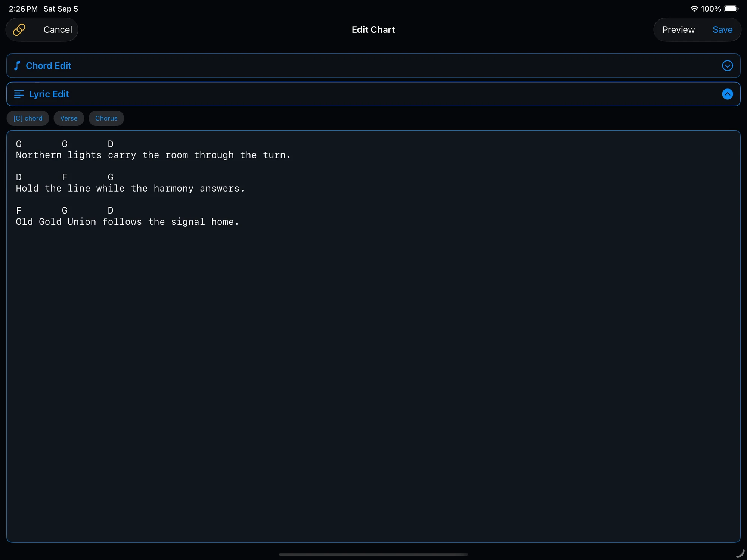Tap the battery indicator icon
The height and width of the screenshot is (560, 747).
point(731,9)
